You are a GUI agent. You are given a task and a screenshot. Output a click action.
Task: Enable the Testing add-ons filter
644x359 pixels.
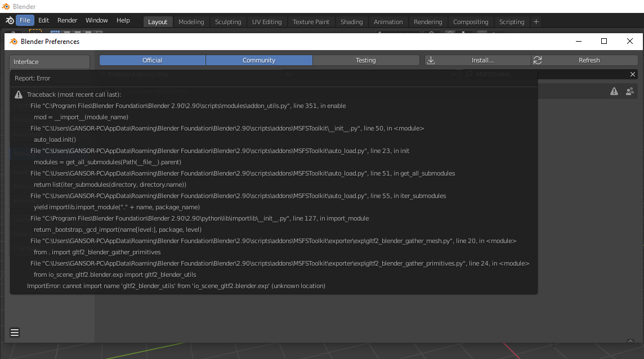click(365, 60)
